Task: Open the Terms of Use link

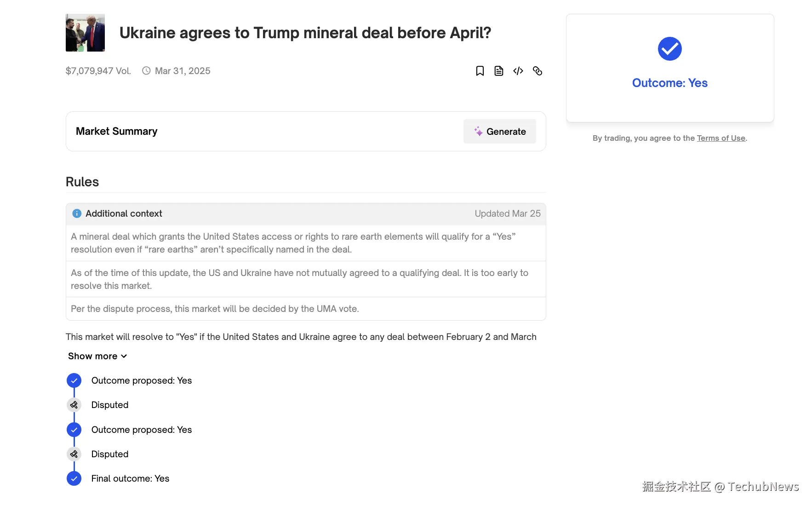Action: click(x=721, y=138)
